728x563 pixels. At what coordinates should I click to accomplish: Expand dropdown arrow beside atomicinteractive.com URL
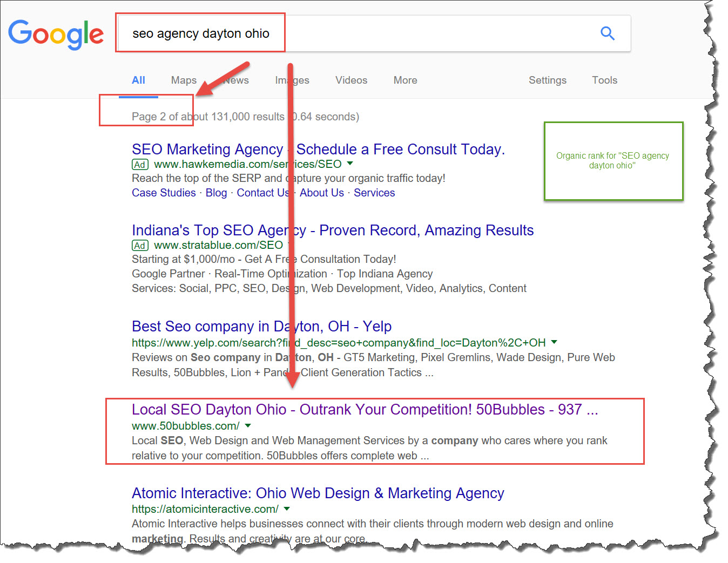pyautogui.click(x=287, y=508)
